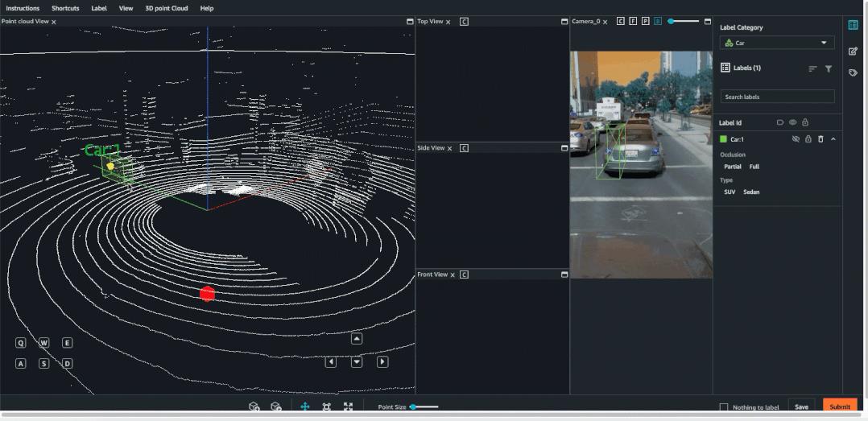Click the up arrow navigation button

pyautogui.click(x=357, y=339)
